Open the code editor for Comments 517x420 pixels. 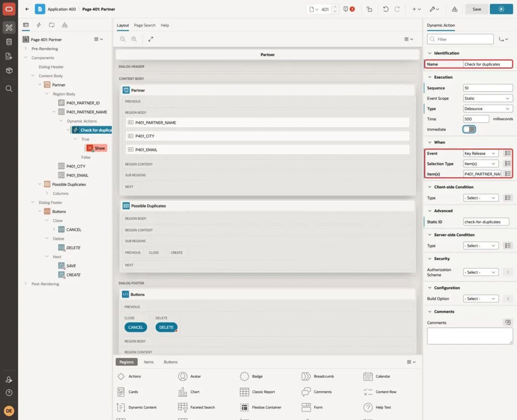pos(508,323)
